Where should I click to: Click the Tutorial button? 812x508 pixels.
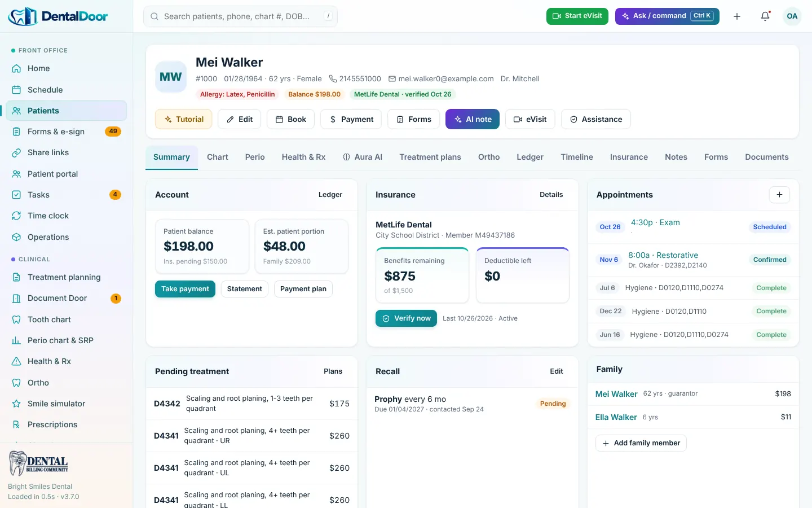point(184,119)
